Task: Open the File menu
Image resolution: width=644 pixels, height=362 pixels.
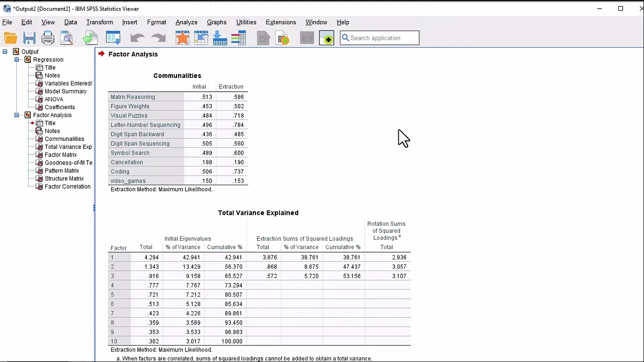Action: pos(7,22)
